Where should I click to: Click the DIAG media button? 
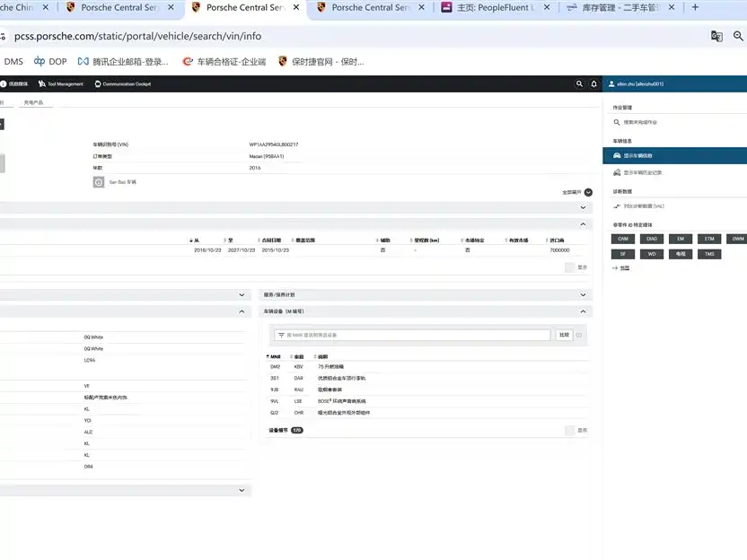652,239
